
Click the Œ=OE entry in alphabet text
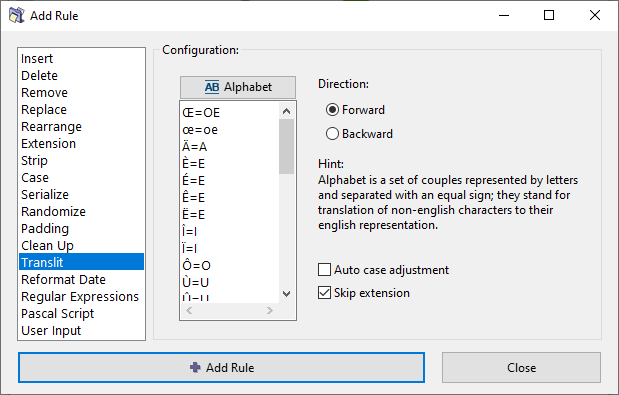tap(201, 113)
